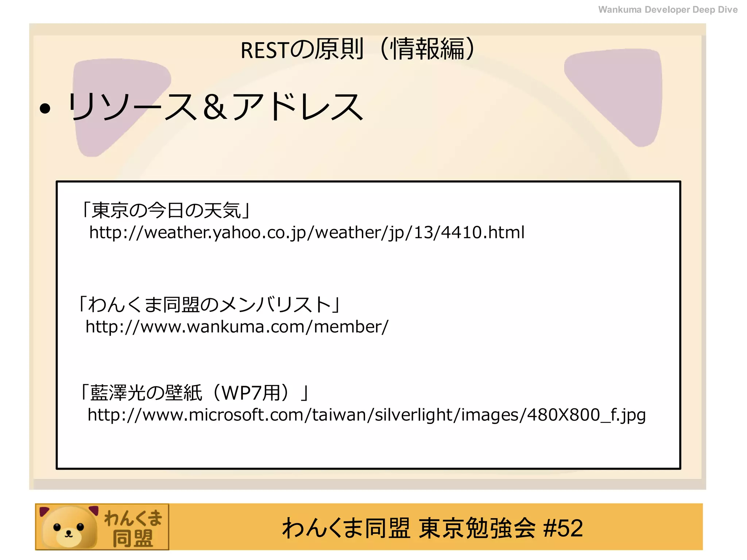Click the microsoft.com taiwan silverlight image URL
The image size is (747, 560).
coord(367,415)
